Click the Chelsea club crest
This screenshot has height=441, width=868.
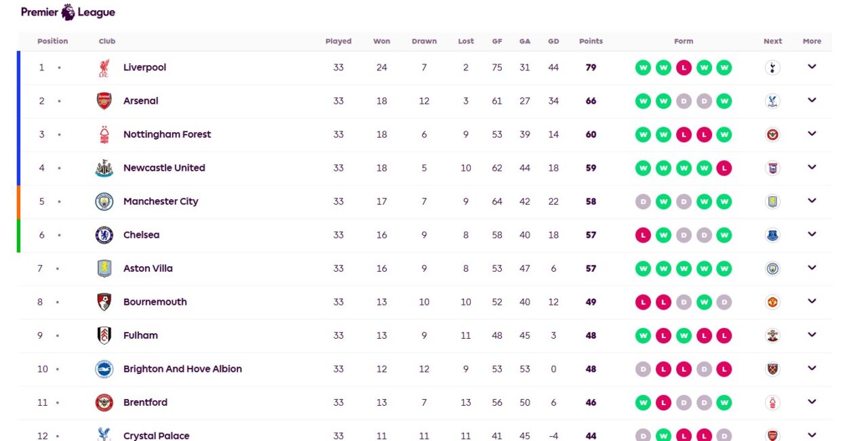[104, 235]
